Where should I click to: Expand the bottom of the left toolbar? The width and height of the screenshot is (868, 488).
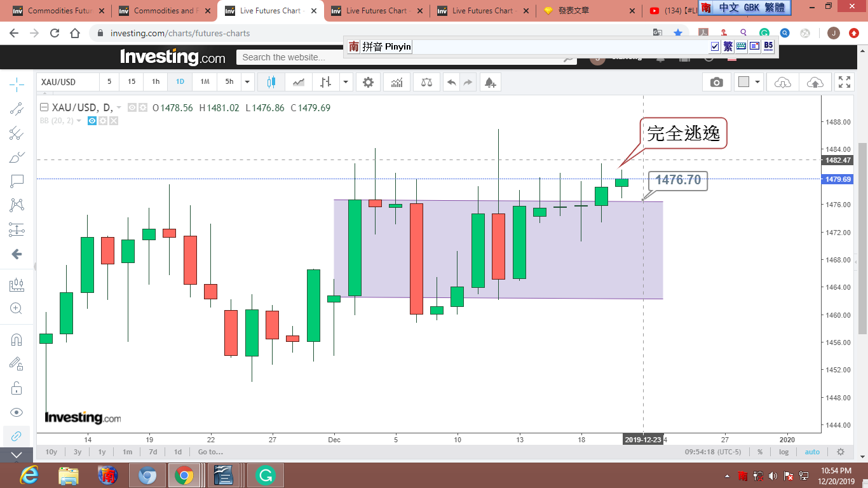[x=17, y=455]
